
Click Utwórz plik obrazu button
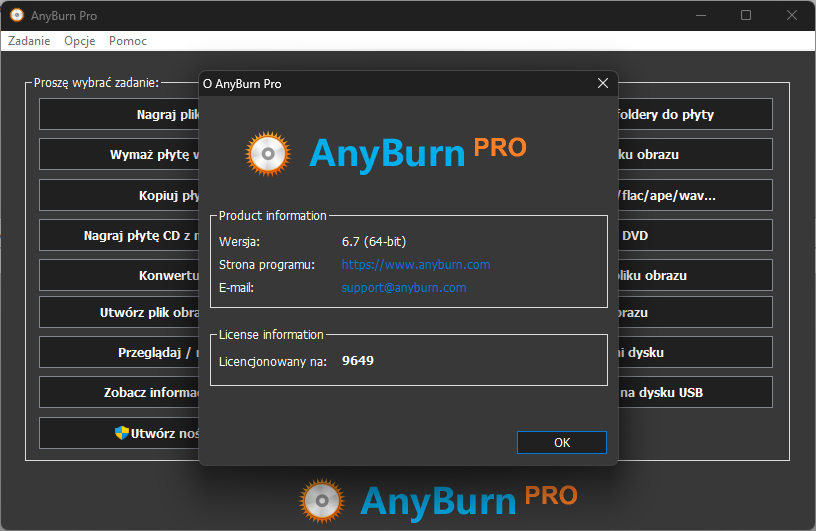(119, 312)
